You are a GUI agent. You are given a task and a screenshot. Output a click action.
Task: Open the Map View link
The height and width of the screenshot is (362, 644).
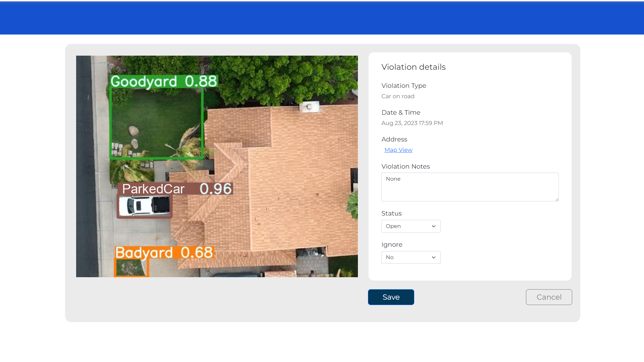[x=398, y=150]
